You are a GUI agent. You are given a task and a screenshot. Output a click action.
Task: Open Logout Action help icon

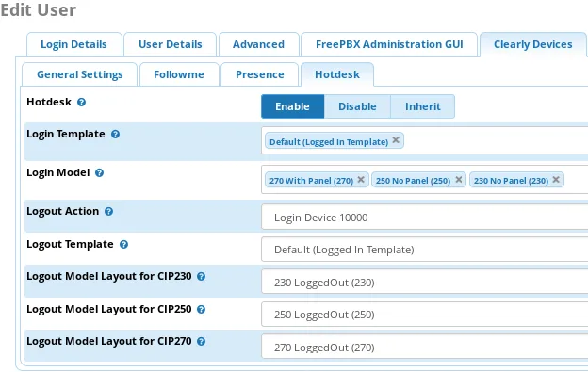108,212
